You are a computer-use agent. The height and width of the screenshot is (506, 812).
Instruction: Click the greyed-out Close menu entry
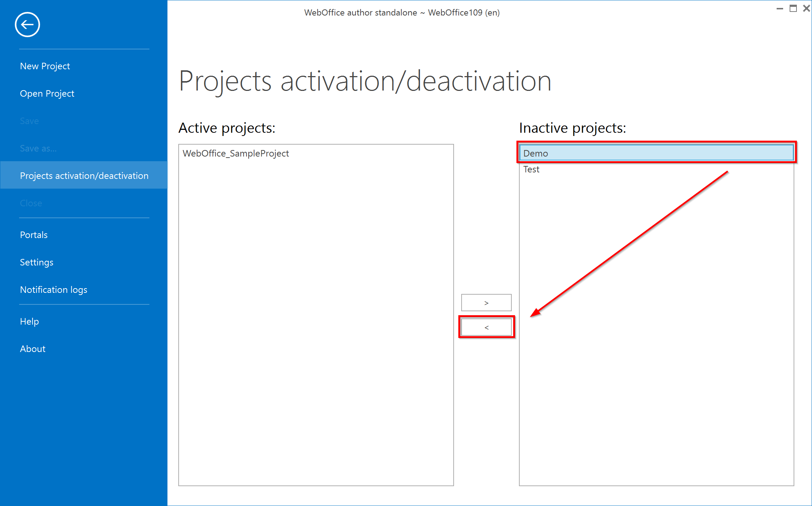[x=31, y=203]
